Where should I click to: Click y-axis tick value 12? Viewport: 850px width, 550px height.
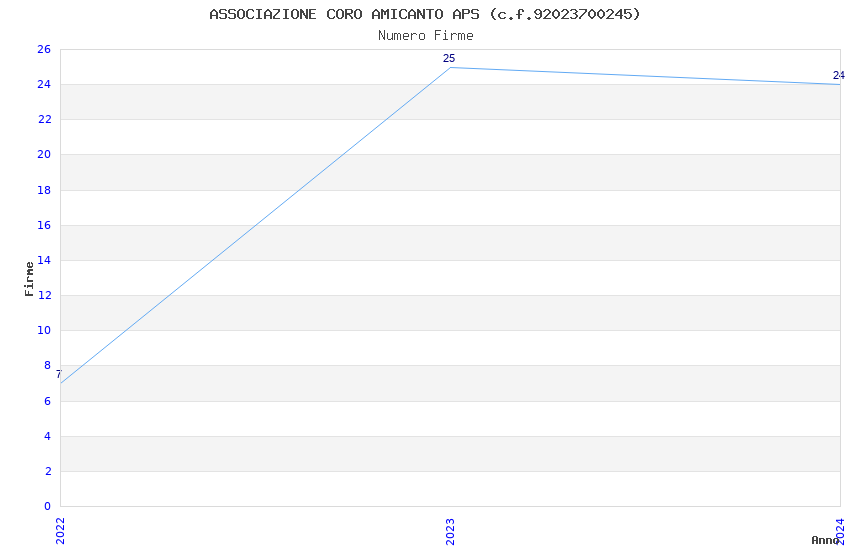[44, 295]
